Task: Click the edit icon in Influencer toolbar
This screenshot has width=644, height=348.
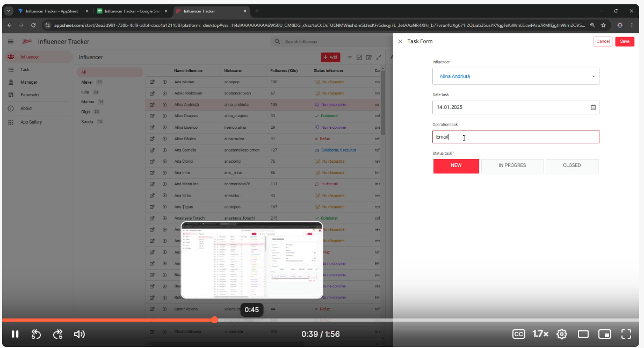Action: click(x=369, y=57)
